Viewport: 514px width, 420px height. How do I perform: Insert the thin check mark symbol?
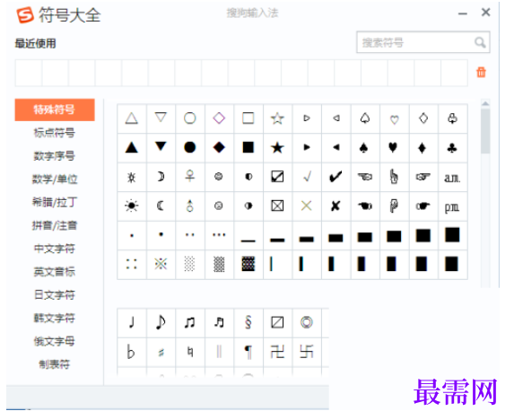[307, 177]
